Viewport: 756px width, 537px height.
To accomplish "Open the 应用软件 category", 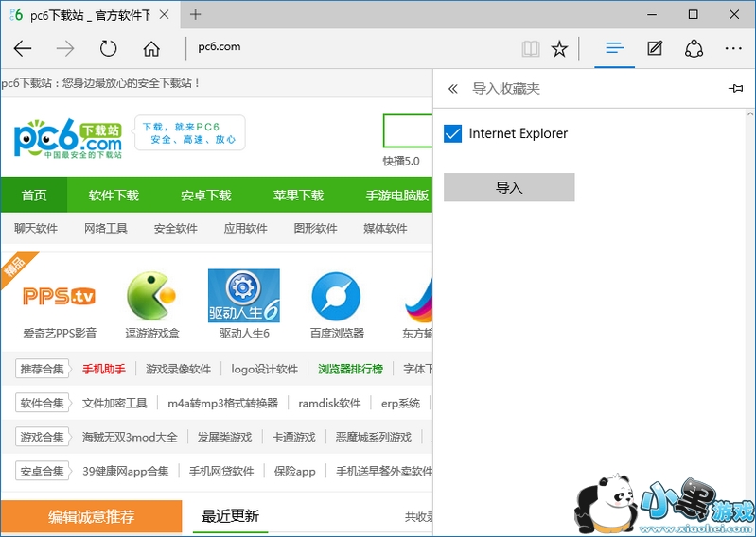I will tap(245, 228).
